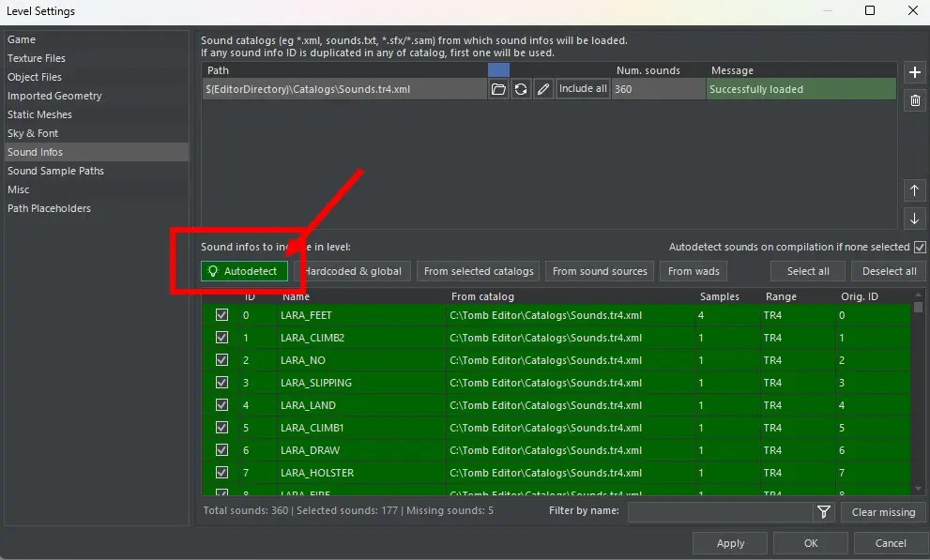Screen dimensions: 930x560
Task: Click the Clear missing button
Action: [x=882, y=512]
